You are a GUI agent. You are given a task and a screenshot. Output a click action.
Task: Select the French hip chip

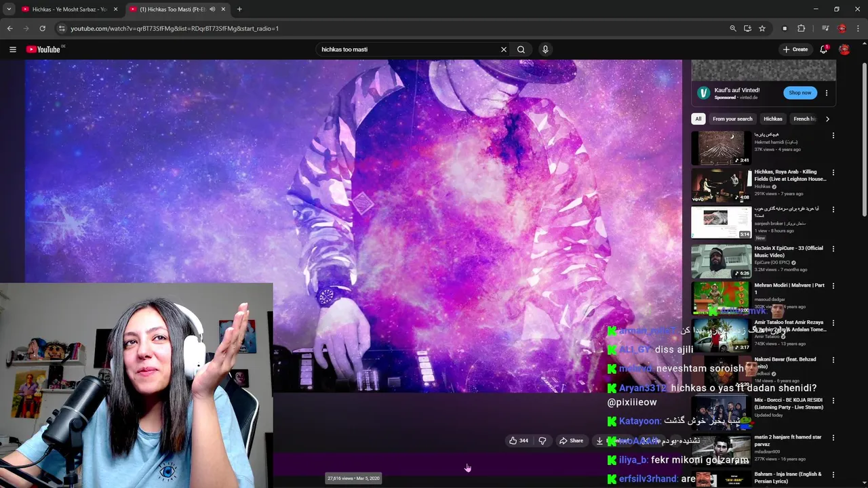804,119
